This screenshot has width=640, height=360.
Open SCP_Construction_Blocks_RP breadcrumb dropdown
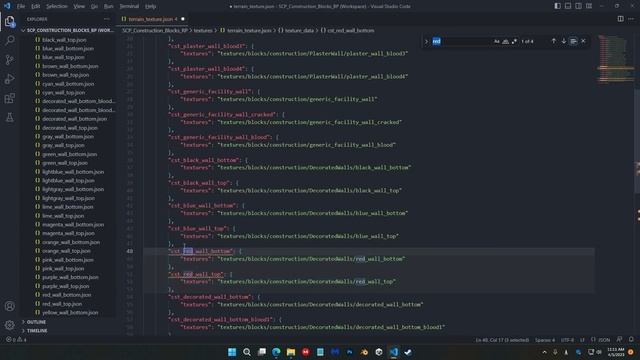pyautogui.click(x=155, y=31)
